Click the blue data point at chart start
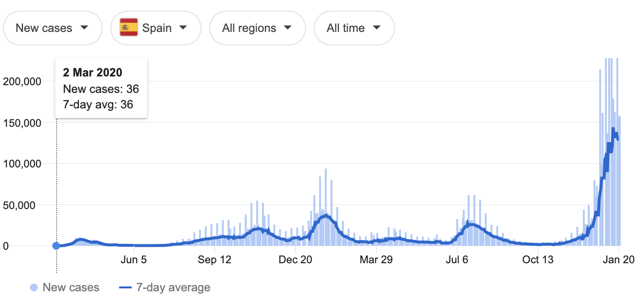 tap(56, 246)
